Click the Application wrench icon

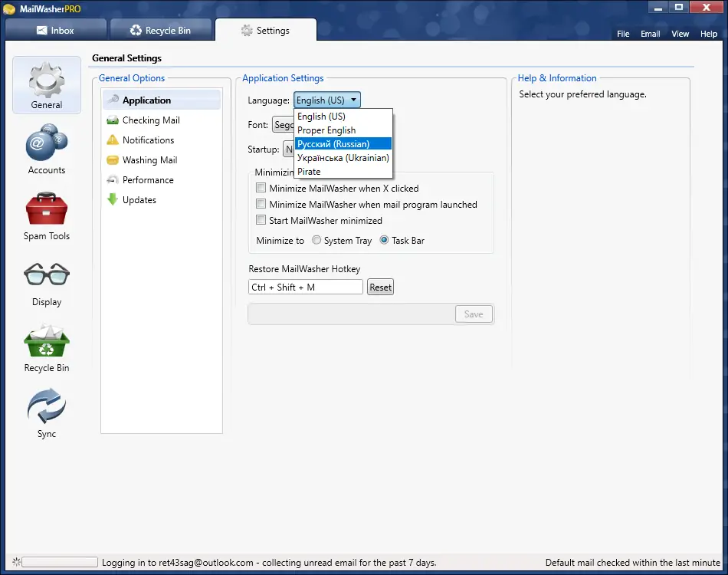click(113, 100)
